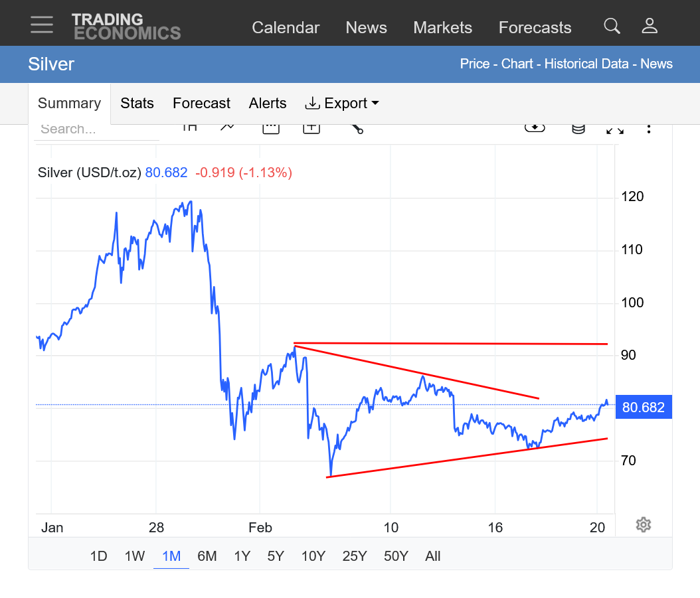Click the calendar date range icon

270,128
